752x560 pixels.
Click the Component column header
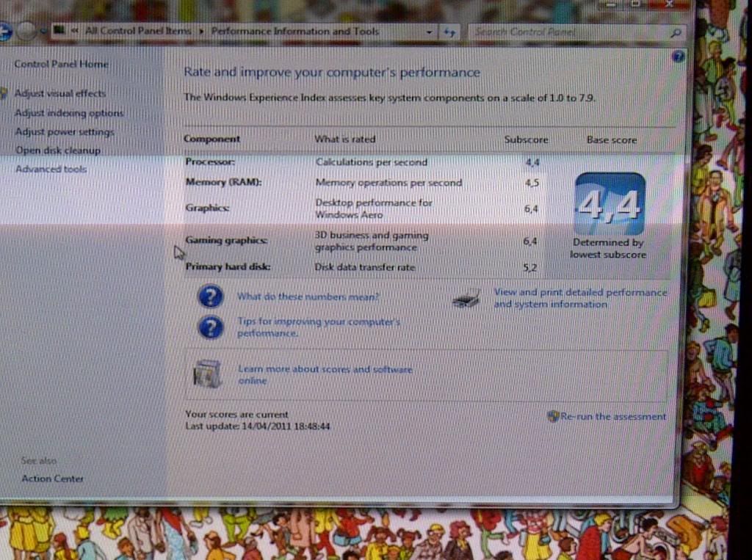click(211, 139)
